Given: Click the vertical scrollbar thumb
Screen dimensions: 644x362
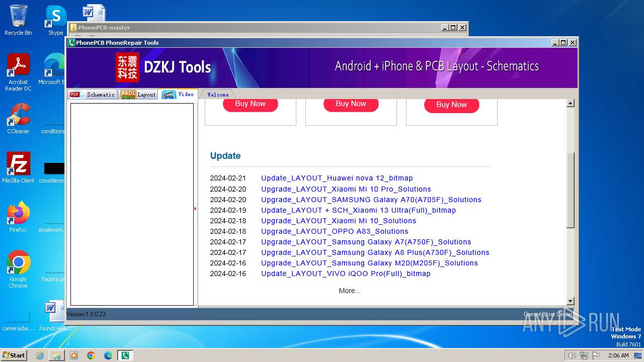Looking at the screenshot, I should tap(571, 190).
